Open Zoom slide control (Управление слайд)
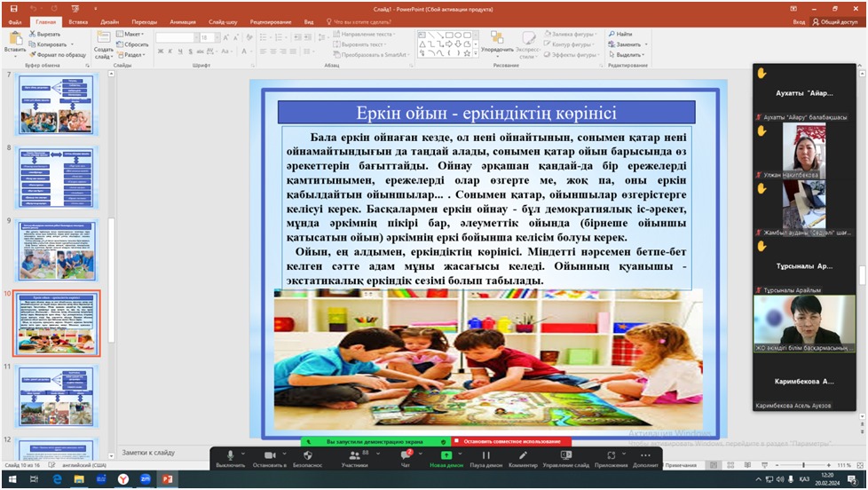The height and width of the screenshot is (490, 868). [x=565, y=459]
